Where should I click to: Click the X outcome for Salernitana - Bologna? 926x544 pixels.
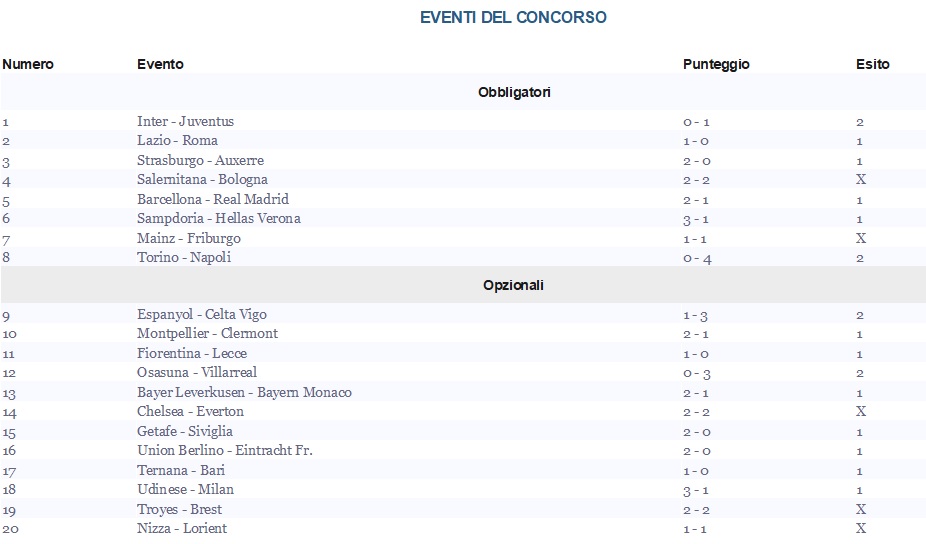(860, 179)
